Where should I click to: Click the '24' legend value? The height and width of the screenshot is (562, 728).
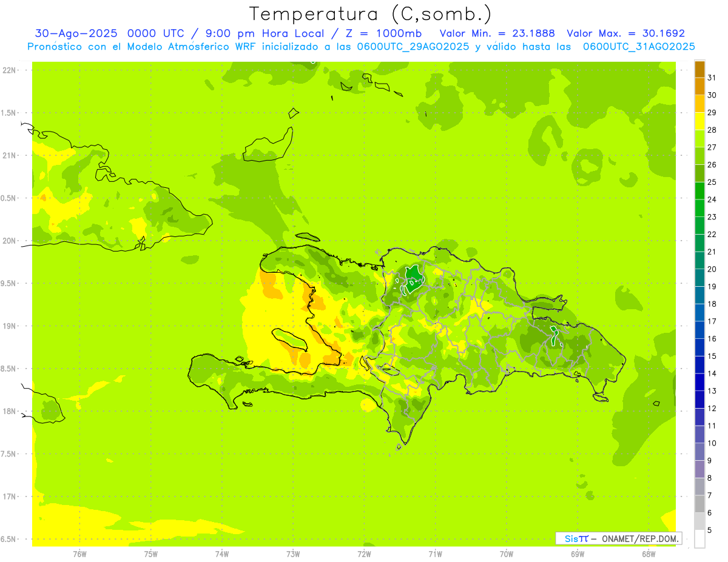tap(712, 199)
